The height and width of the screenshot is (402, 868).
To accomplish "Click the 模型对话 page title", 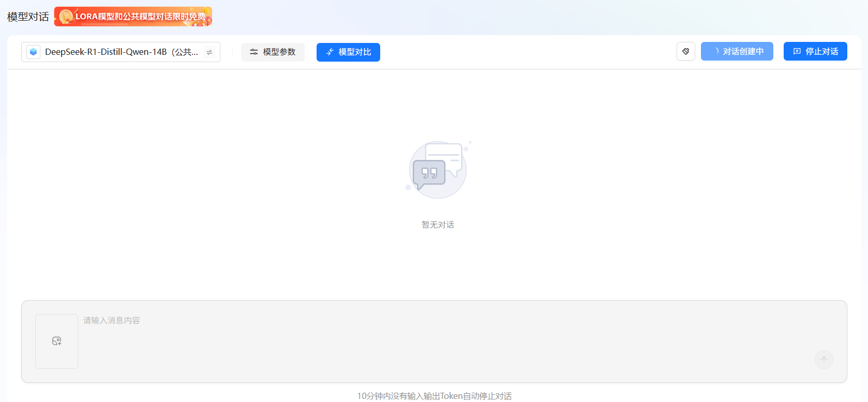I will click(28, 17).
